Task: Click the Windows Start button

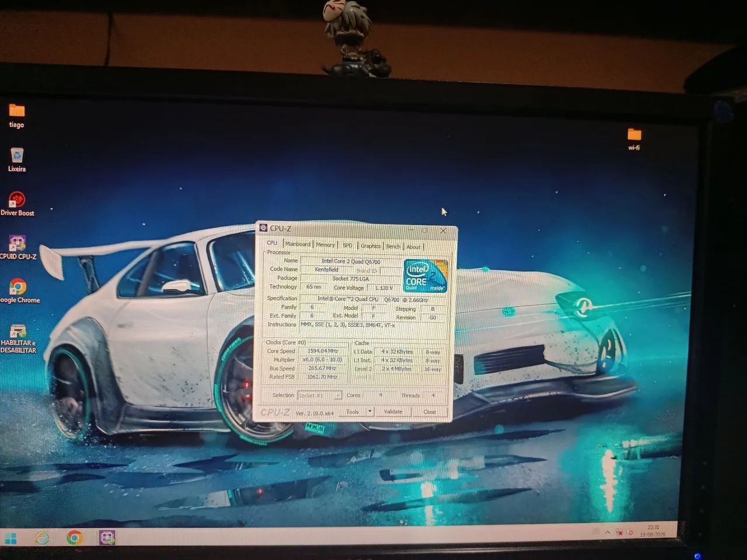Action: pos(11,537)
